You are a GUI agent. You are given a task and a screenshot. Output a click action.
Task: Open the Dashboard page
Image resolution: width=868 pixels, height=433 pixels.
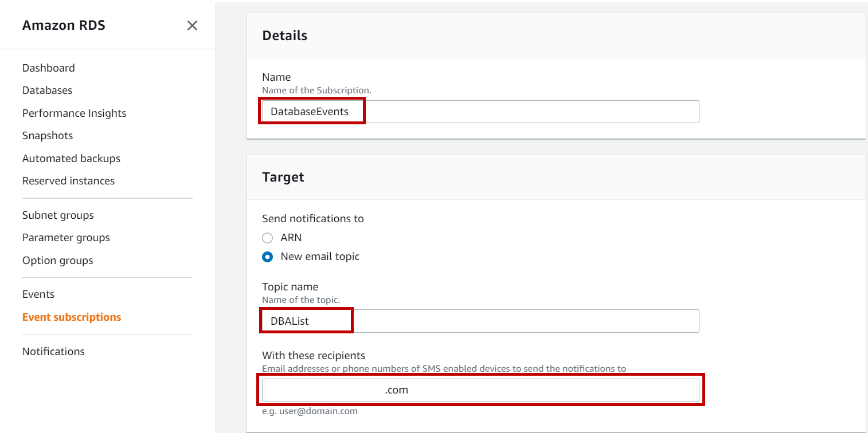49,68
